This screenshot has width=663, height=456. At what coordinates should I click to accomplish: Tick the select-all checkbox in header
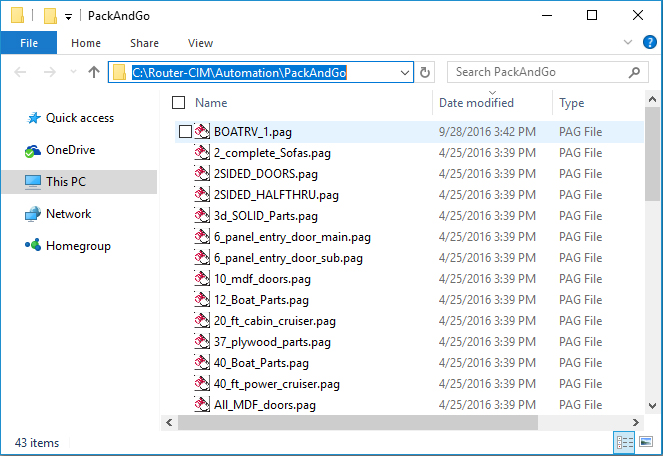pyautogui.click(x=179, y=102)
